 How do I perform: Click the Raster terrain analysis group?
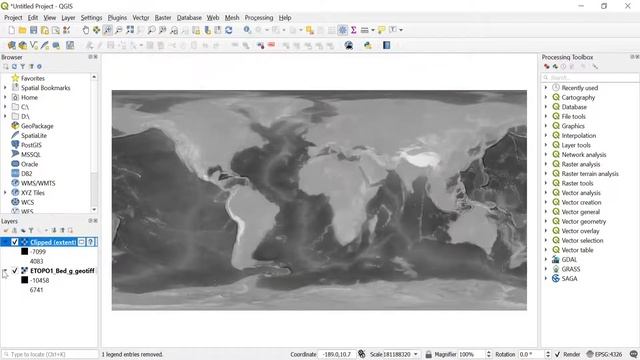tap(590, 173)
